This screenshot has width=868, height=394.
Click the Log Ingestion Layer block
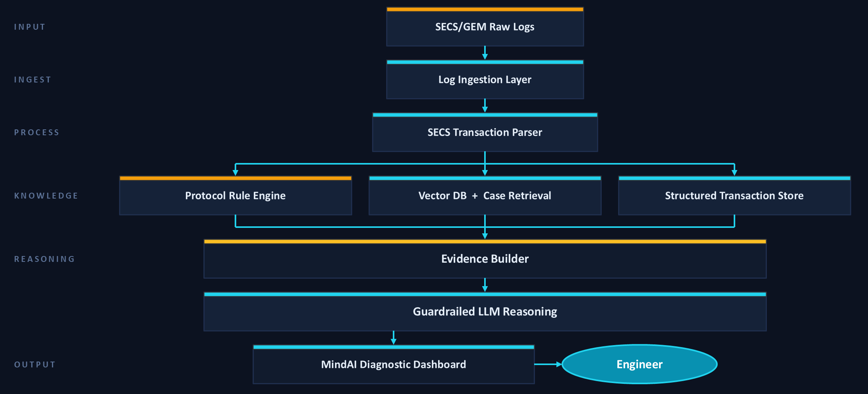tap(485, 79)
